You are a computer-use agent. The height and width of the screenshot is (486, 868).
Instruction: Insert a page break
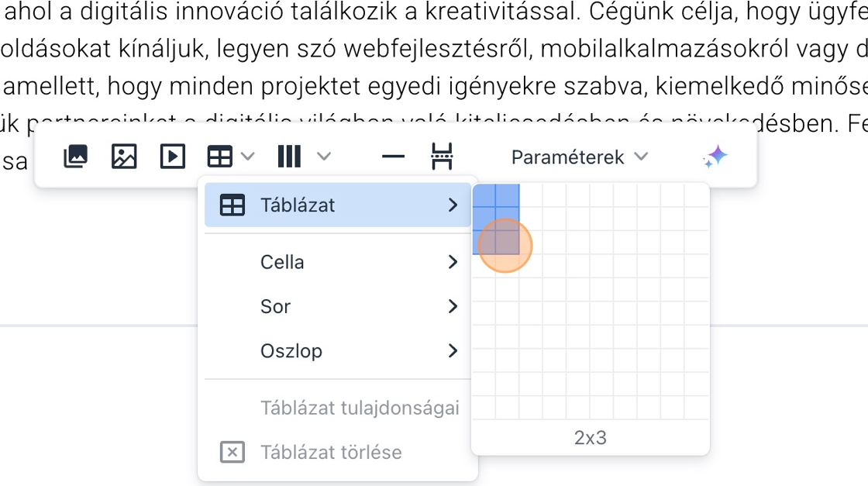click(442, 157)
